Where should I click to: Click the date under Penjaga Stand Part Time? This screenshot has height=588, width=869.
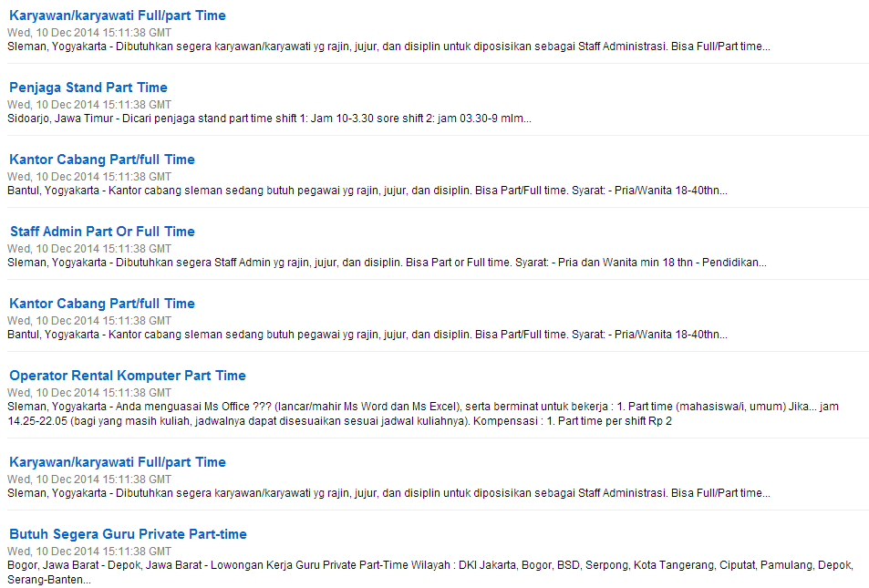[89, 105]
